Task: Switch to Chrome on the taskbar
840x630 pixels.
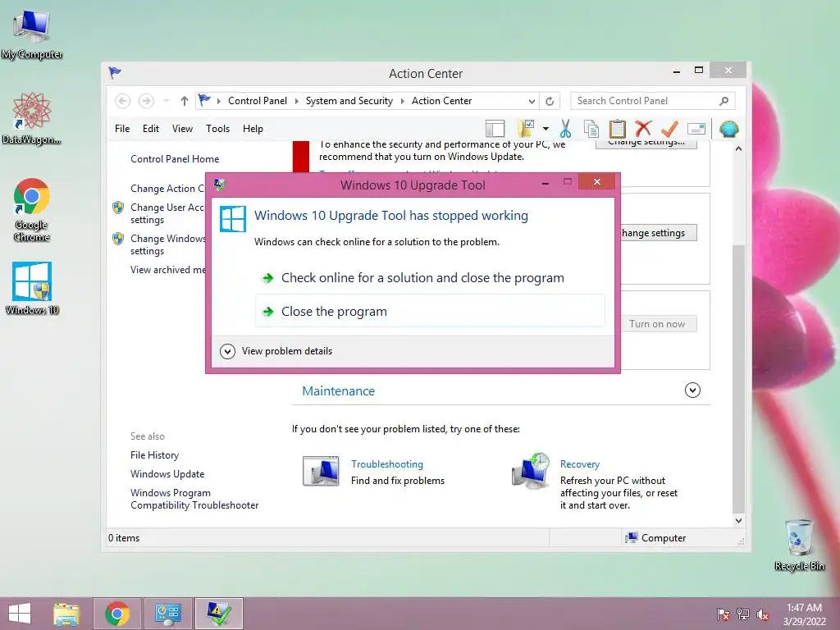Action: pyautogui.click(x=117, y=614)
